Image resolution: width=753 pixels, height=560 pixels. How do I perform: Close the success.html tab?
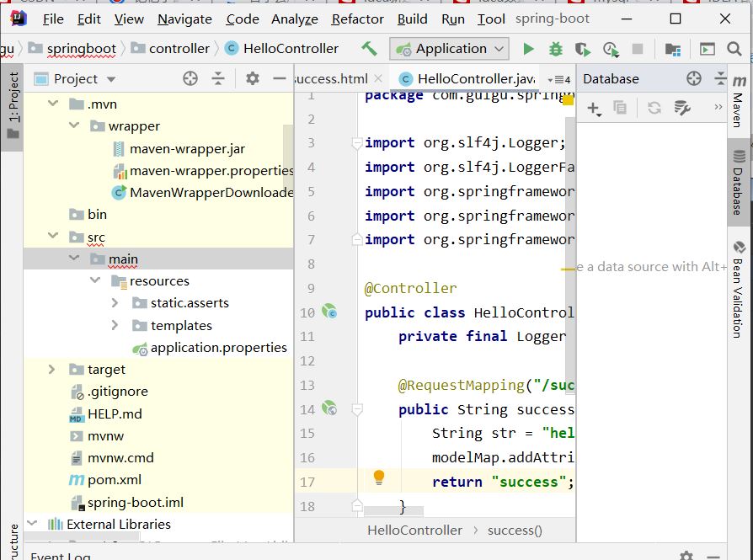click(378, 78)
